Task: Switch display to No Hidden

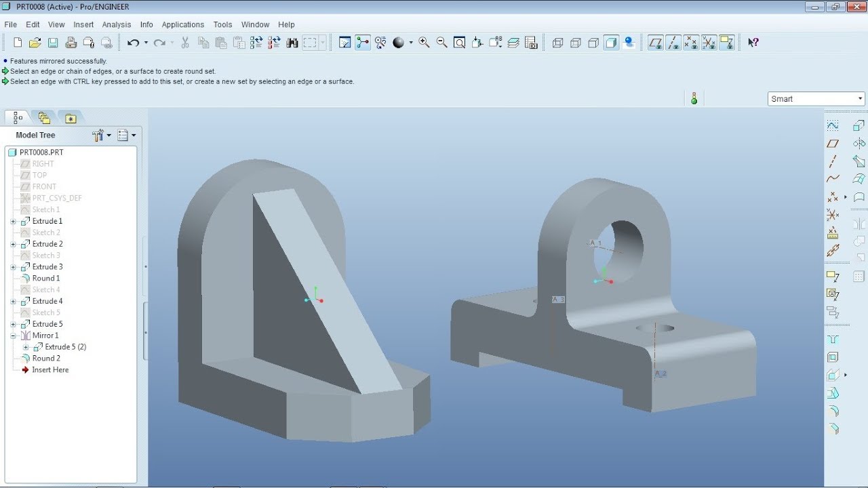Action: [593, 43]
